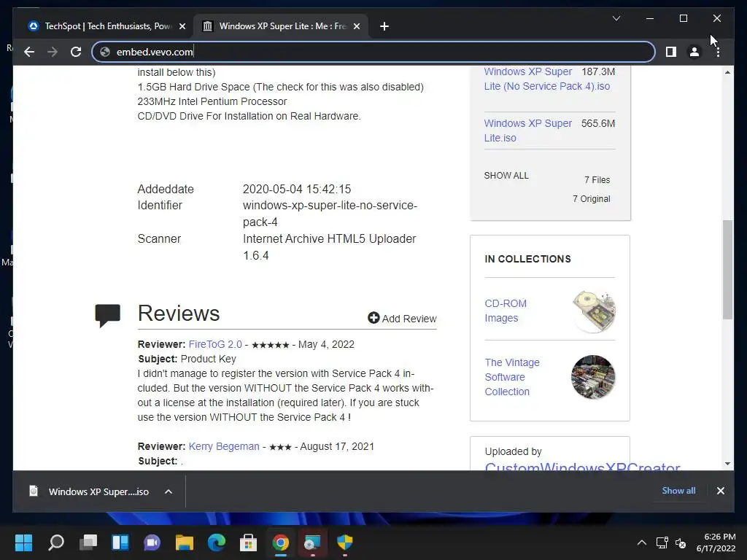This screenshot has width=747, height=560.
Task: Open File Explorer from taskbar
Action: pos(185,542)
